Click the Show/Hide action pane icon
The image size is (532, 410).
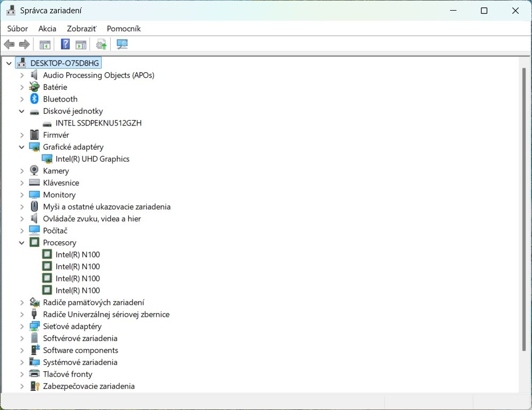(x=81, y=45)
